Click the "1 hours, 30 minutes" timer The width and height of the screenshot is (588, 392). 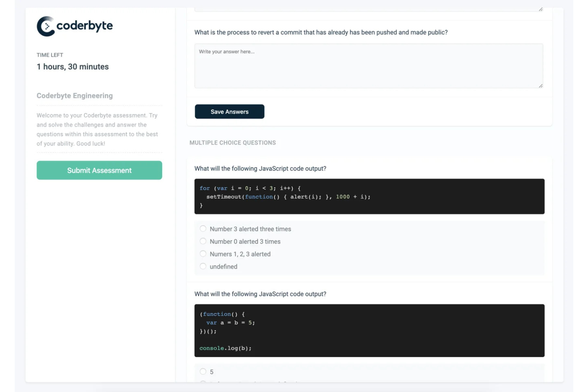coord(72,66)
